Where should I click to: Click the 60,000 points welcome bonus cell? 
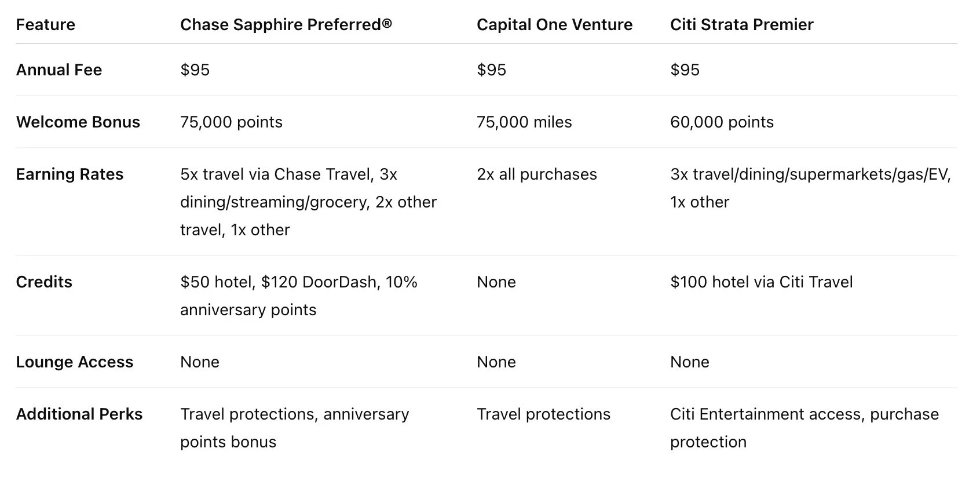point(722,122)
